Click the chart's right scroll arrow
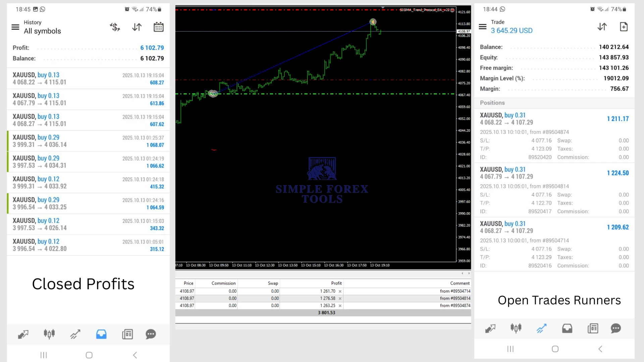 (x=469, y=274)
